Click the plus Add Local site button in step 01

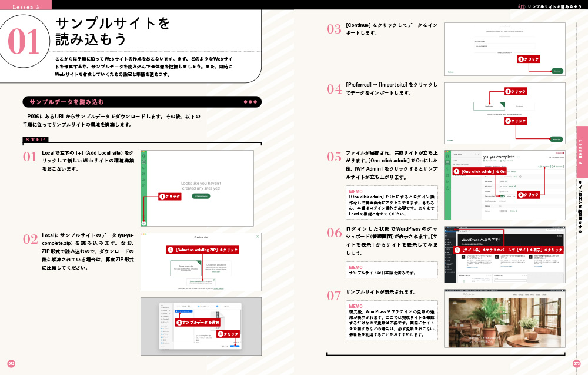(x=143, y=223)
